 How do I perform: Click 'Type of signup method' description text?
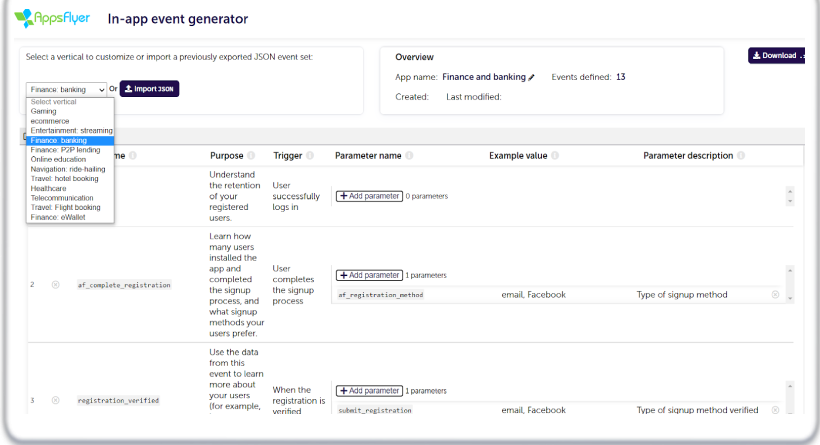click(x=682, y=294)
